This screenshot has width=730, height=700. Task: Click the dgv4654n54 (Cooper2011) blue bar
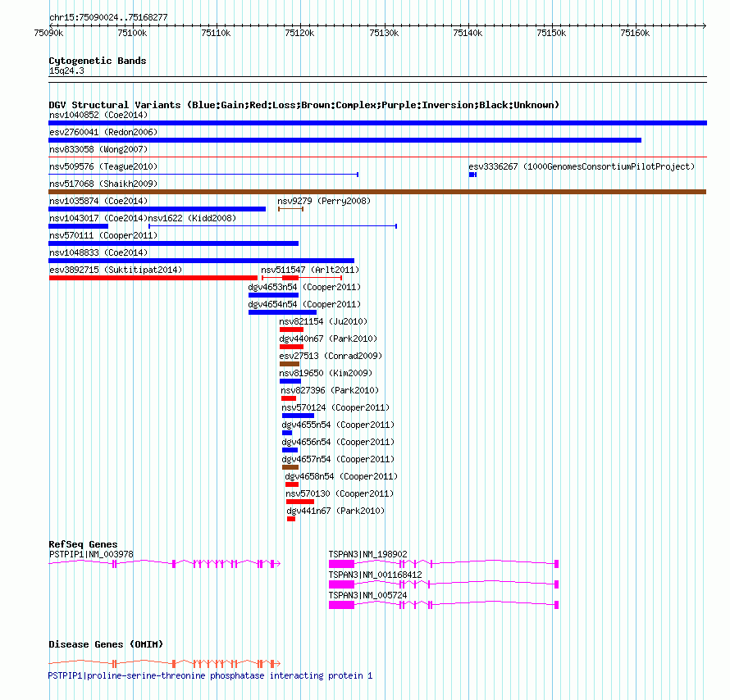point(282,312)
